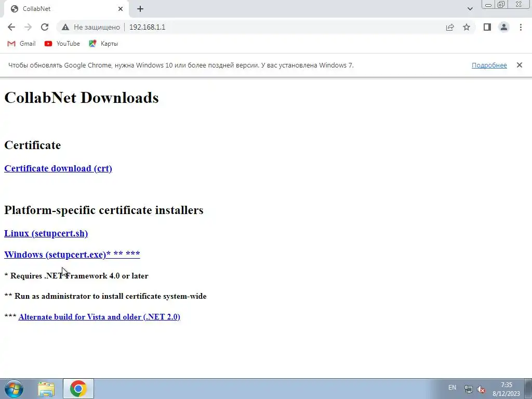
Task: Open the Linux (setupcert.sh) link
Action: pyautogui.click(x=46, y=233)
